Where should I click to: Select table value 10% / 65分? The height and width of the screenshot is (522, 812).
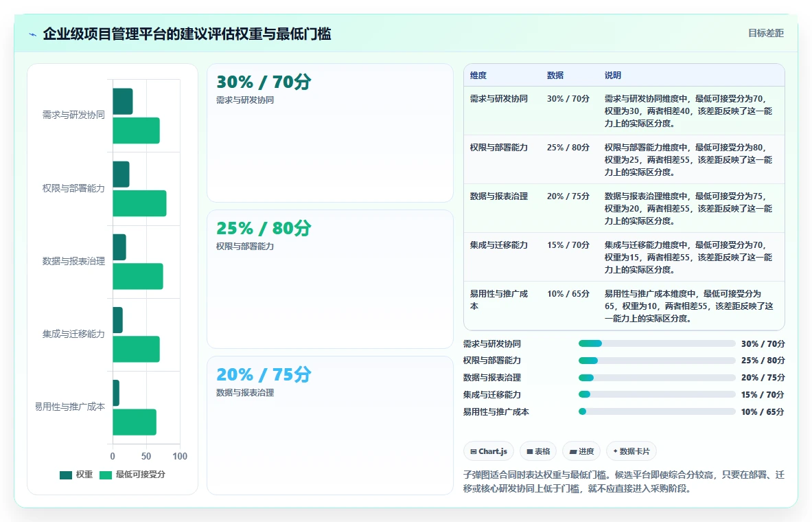(x=568, y=294)
